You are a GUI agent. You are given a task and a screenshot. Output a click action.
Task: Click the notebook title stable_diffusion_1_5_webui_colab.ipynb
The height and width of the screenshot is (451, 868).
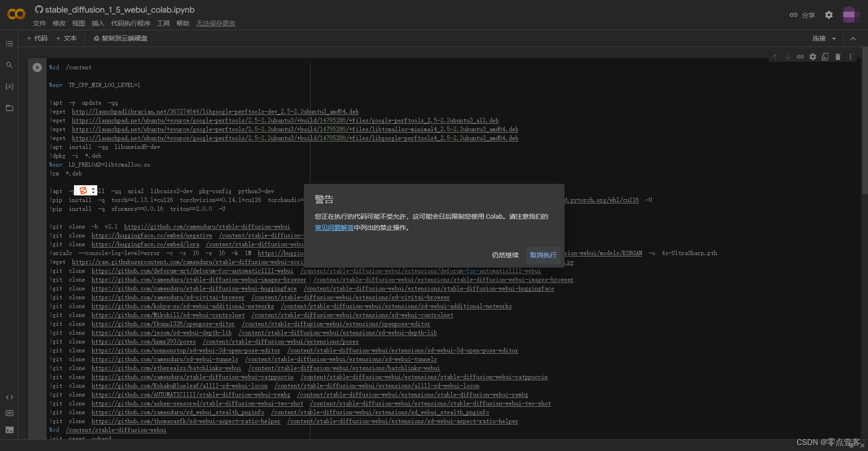coord(120,10)
